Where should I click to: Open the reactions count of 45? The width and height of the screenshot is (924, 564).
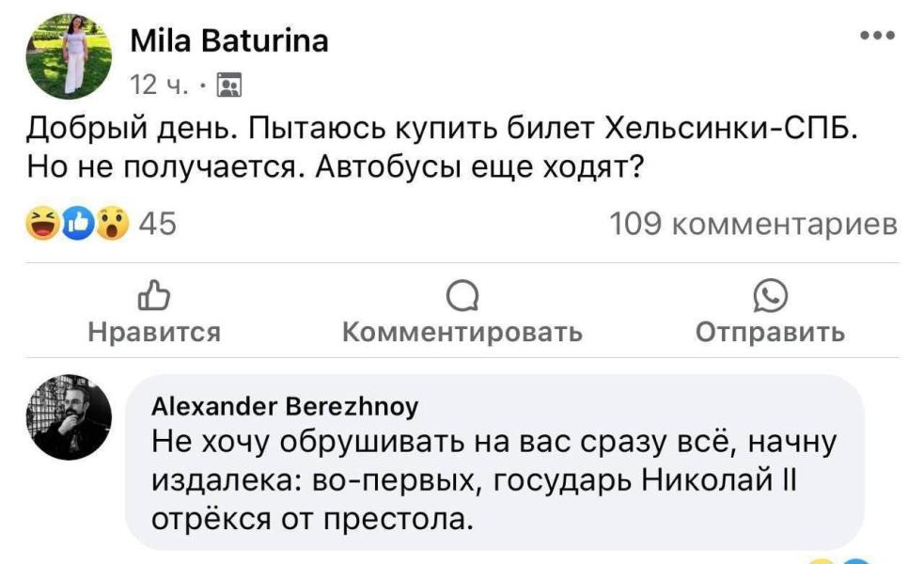coord(157,226)
